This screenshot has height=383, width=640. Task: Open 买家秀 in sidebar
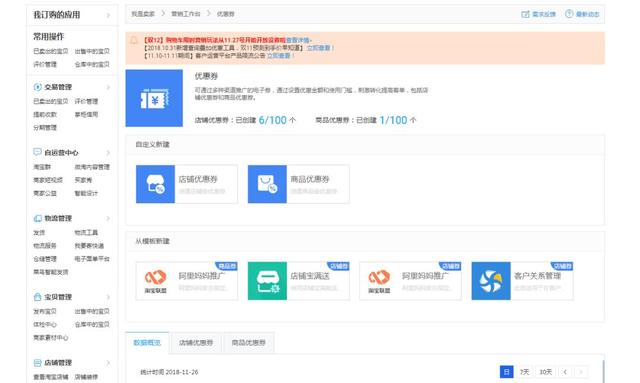tap(83, 180)
